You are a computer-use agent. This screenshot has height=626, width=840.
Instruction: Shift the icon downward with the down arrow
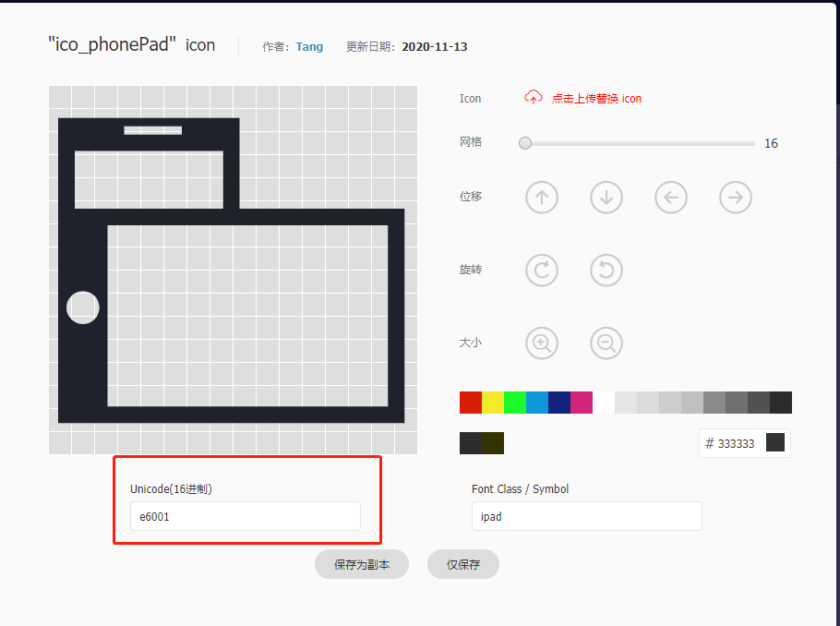point(606,197)
